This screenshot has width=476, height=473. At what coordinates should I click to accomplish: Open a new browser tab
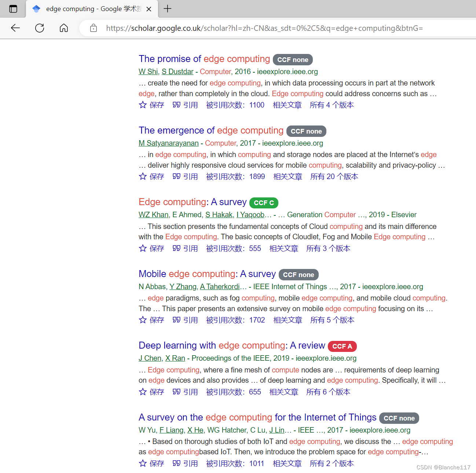pos(168,8)
